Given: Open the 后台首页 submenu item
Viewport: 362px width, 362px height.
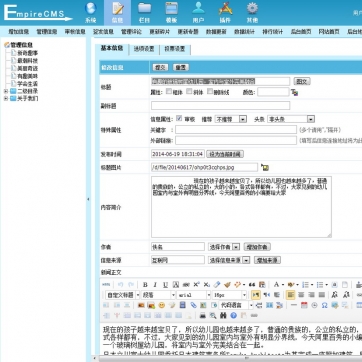Looking at the screenshot, I should pos(301,32).
